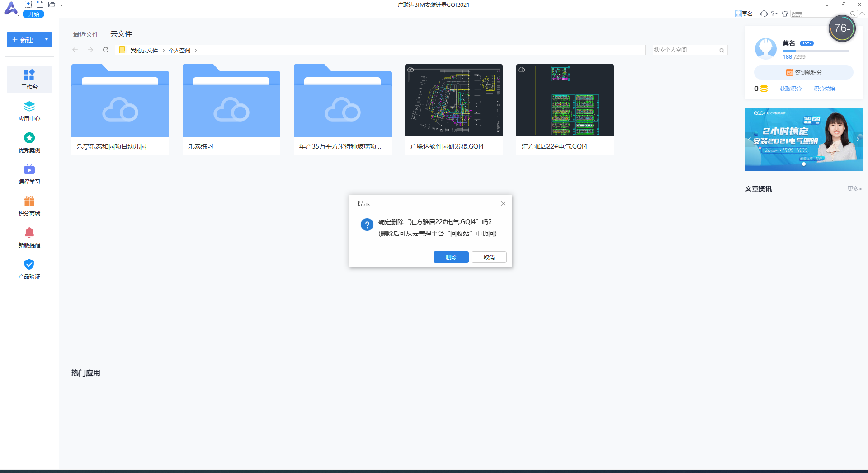The height and width of the screenshot is (473, 868).
Task: Open the help question mark dropdown
Action: point(774,14)
